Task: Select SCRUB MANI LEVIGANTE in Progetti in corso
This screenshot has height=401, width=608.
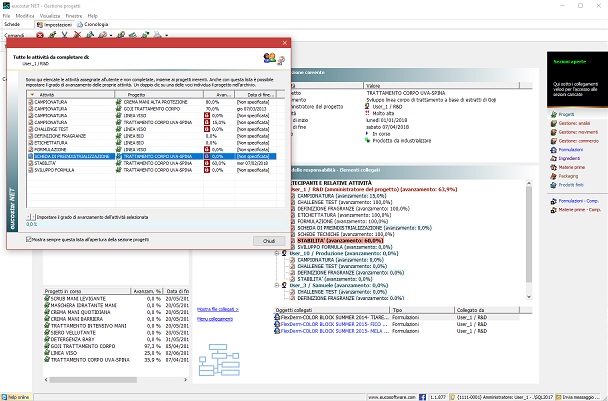Action: pyautogui.click(x=78, y=299)
